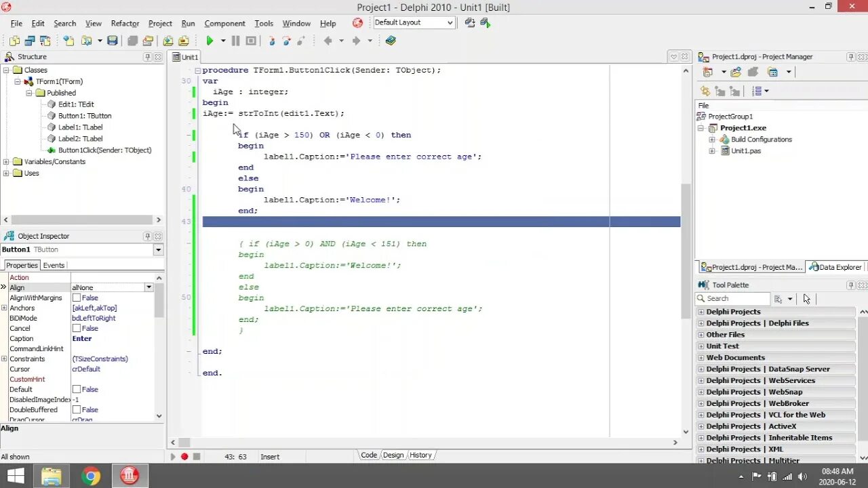This screenshot has width=868, height=488.
Task: Open Chrome from the Windows taskbar
Action: point(91,476)
